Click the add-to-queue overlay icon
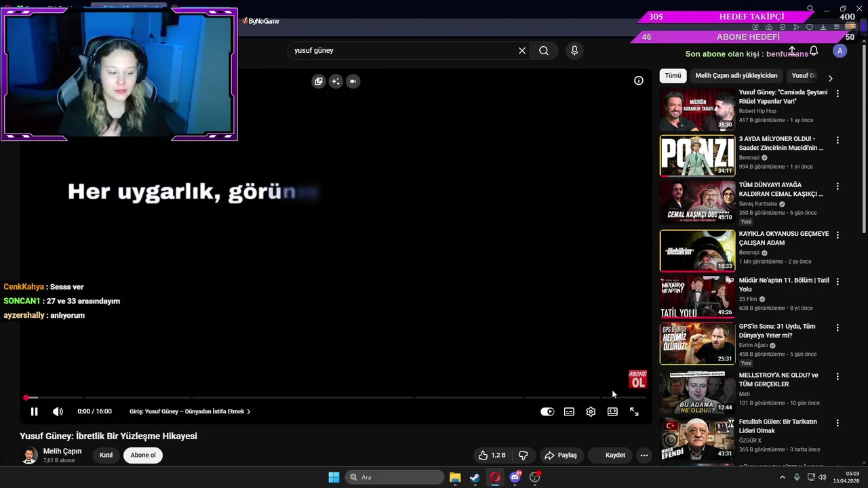Screen dimensions: 868x488 (319, 81)
